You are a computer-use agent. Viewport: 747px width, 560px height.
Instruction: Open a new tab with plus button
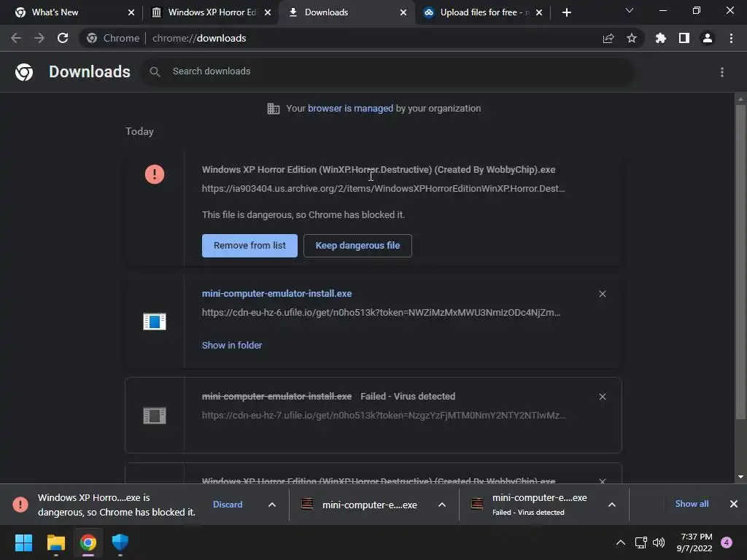[566, 12]
